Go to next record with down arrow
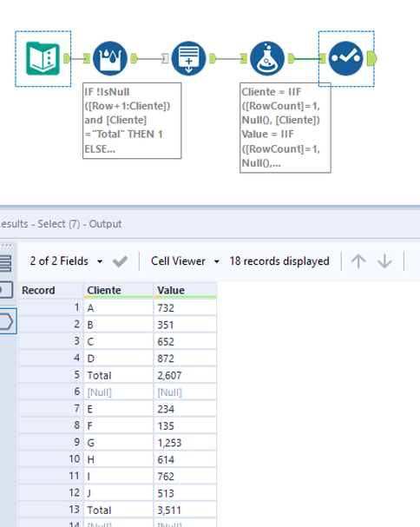Viewport: 420px width, 527px height. coord(384,261)
